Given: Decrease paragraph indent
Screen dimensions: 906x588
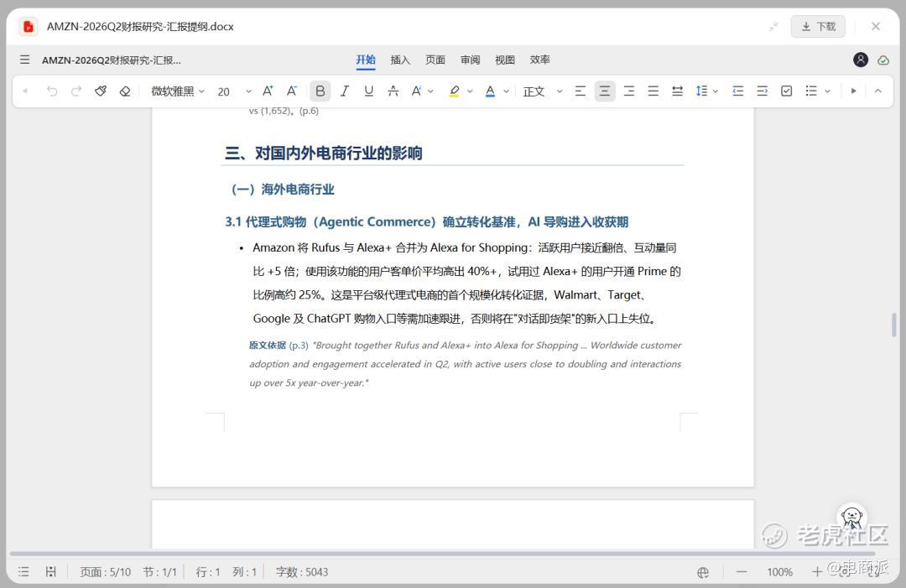Looking at the screenshot, I should (738, 91).
